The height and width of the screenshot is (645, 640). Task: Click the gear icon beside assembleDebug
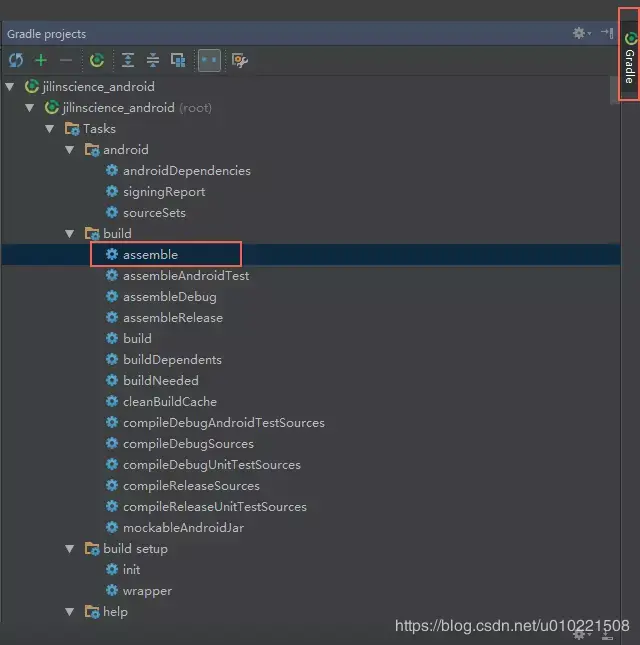[x=111, y=296]
